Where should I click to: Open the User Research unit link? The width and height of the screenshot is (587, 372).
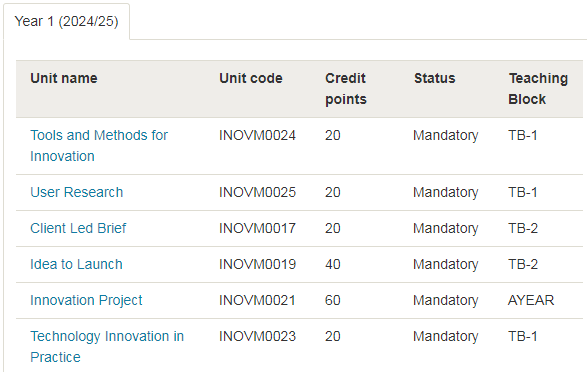click(76, 192)
